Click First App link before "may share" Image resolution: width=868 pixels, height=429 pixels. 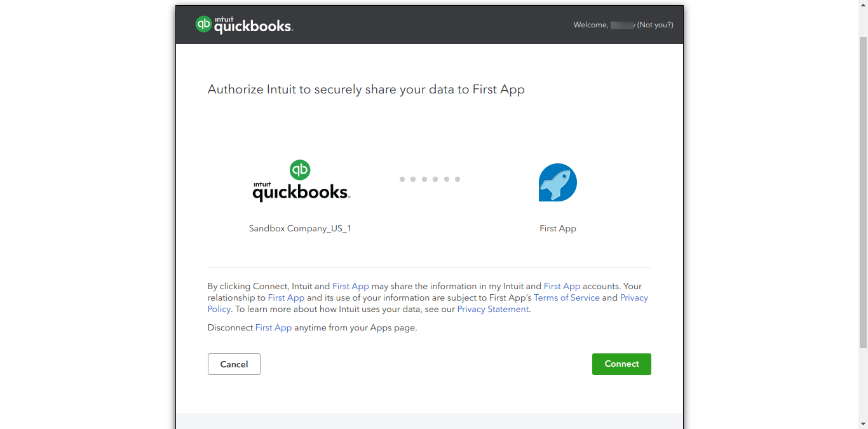(x=351, y=286)
